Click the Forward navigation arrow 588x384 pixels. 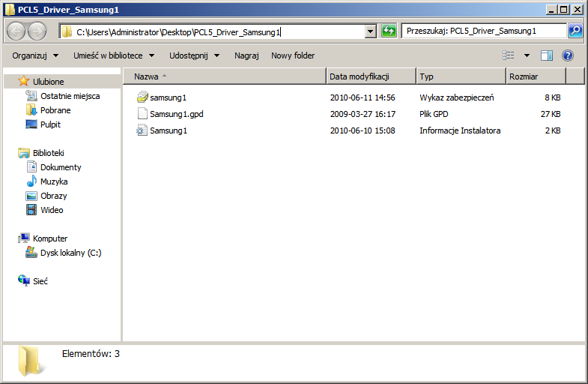click(37, 31)
